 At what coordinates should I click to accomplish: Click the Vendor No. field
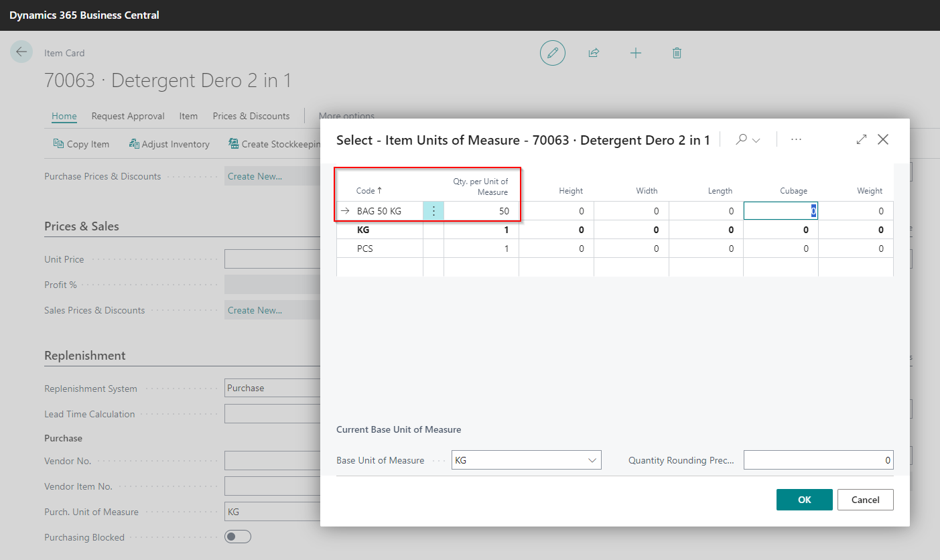coord(273,461)
